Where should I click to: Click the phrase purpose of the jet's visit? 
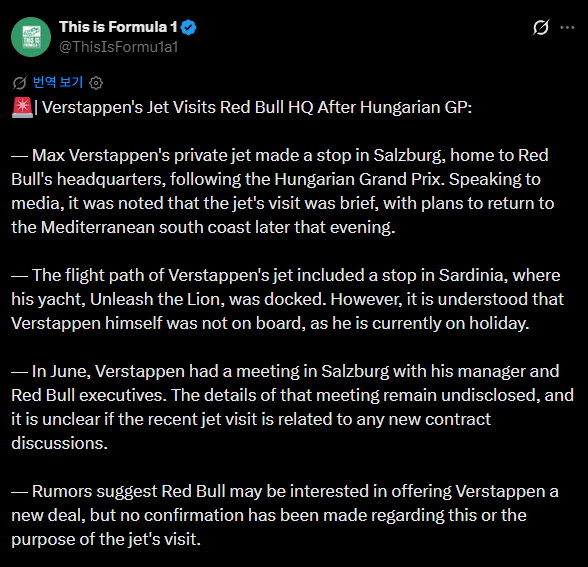pos(106,539)
